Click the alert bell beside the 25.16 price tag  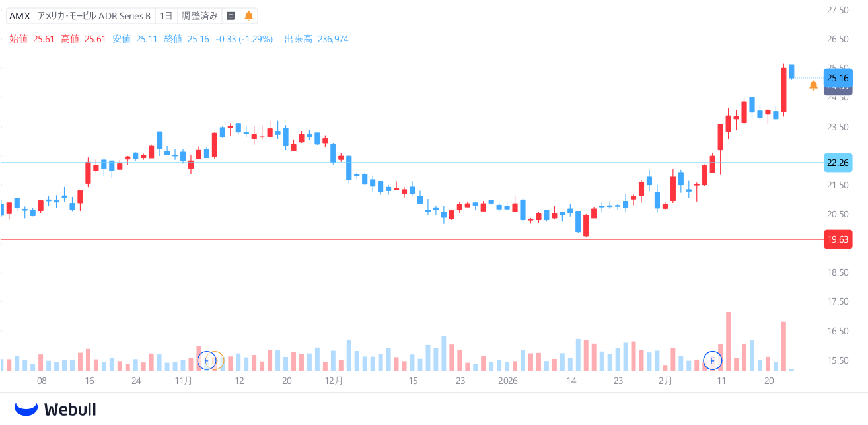(x=813, y=85)
